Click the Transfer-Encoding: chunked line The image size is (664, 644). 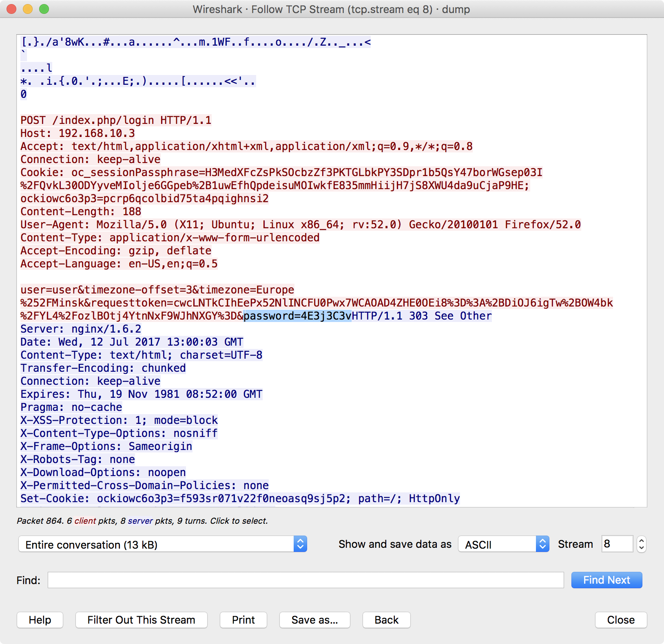[x=103, y=368]
